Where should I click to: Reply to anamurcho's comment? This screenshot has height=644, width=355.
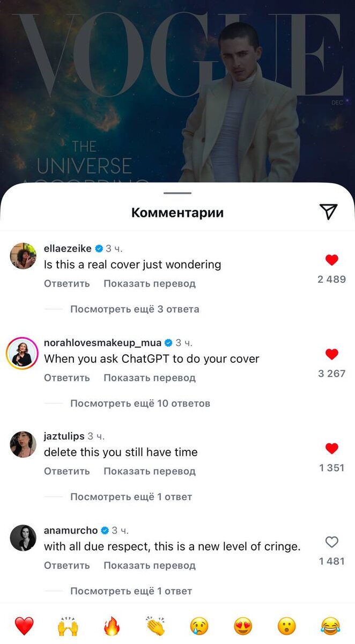pyautogui.click(x=67, y=565)
